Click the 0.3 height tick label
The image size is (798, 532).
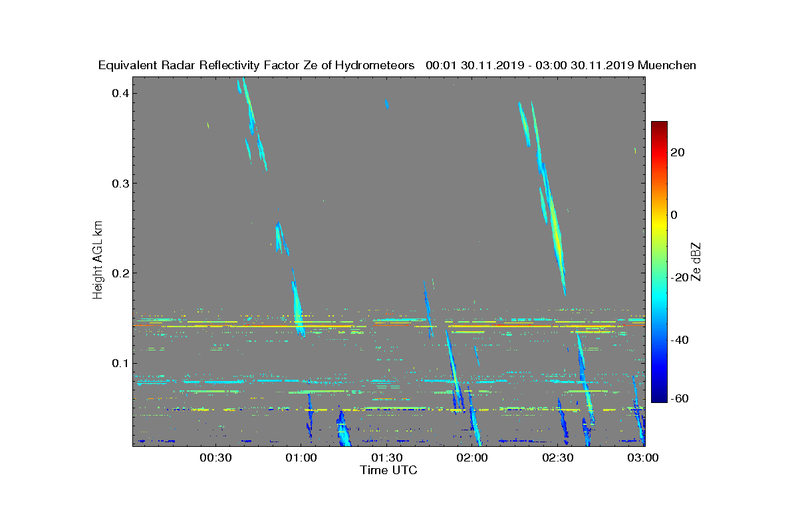tap(120, 183)
